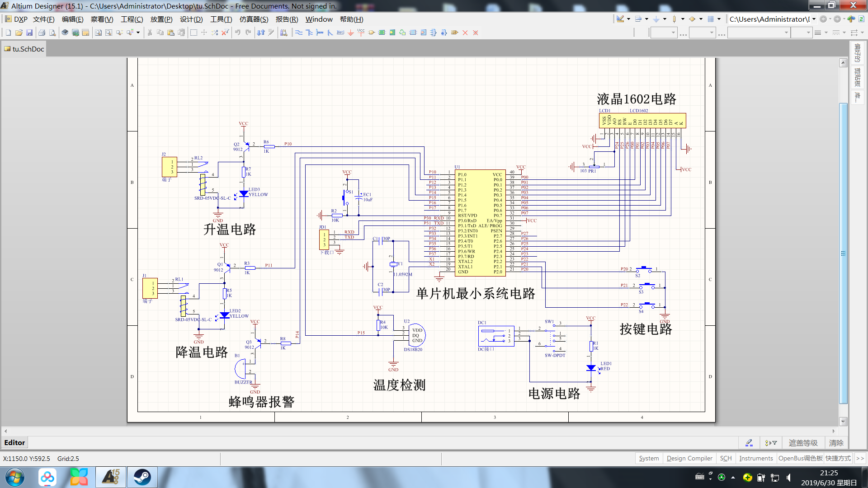Viewport: 868px width, 488px height.
Task: Expand the drawing tools dropdown arrow
Action: tap(629, 19)
